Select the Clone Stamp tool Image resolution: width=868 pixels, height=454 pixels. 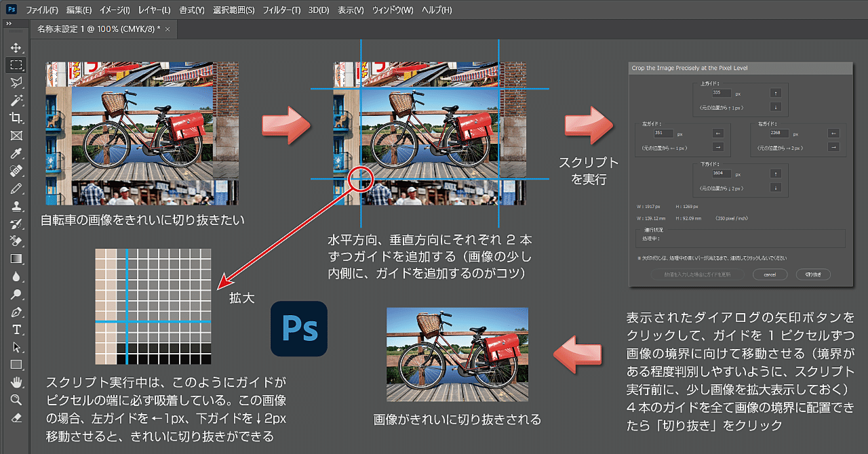pyautogui.click(x=16, y=206)
